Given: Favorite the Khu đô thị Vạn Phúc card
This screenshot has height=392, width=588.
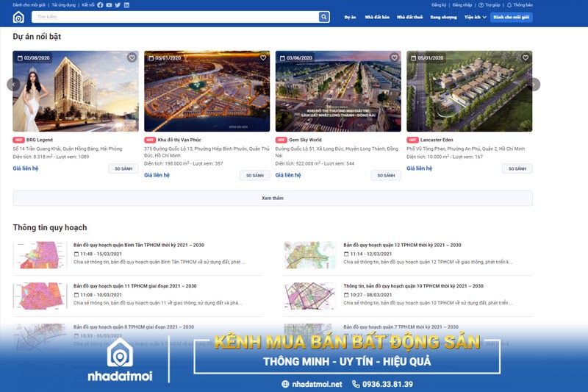Looking at the screenshot, I should click(263, 58).
